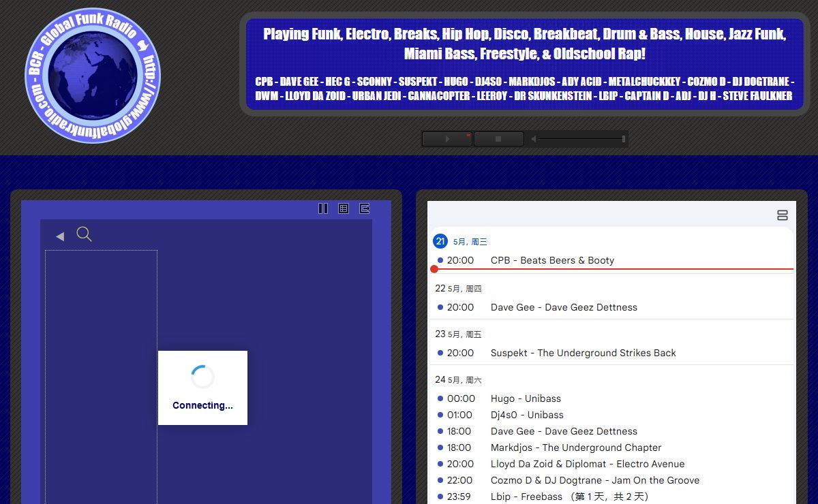Pause the chat panel scrolling
The height and width of the screenshot is (504, 818).
[x=323, y=208]
